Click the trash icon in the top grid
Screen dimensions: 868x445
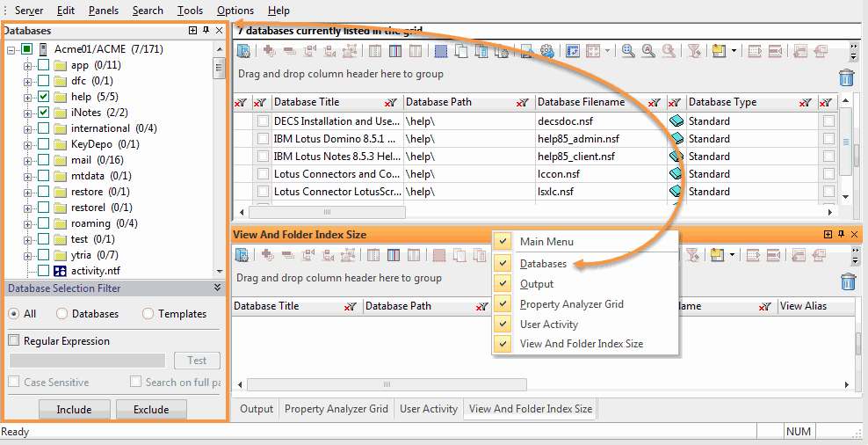point(846,77)
